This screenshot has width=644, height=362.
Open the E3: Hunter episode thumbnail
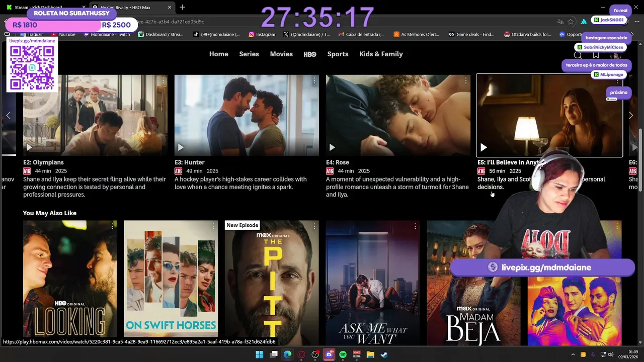click(x=247, y=115)
